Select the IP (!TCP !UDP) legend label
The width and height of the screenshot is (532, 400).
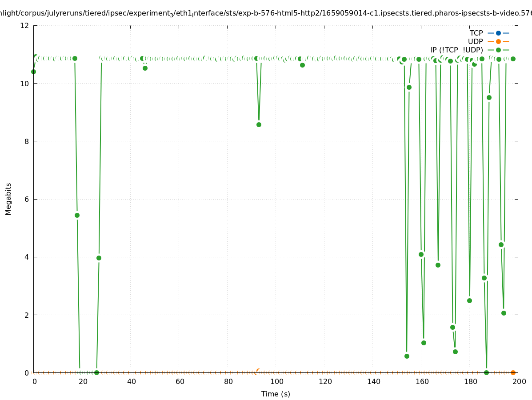(456, 50)
